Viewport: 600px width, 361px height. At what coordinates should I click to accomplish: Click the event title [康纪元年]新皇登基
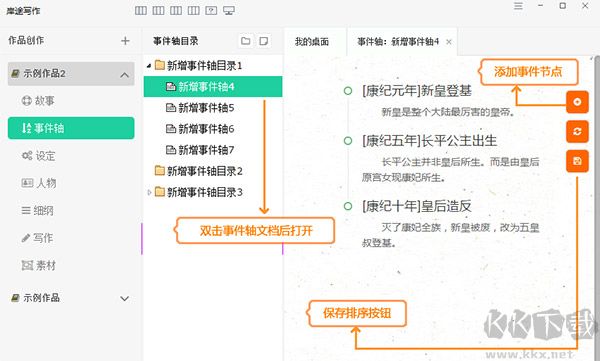(x=417, y=91)
